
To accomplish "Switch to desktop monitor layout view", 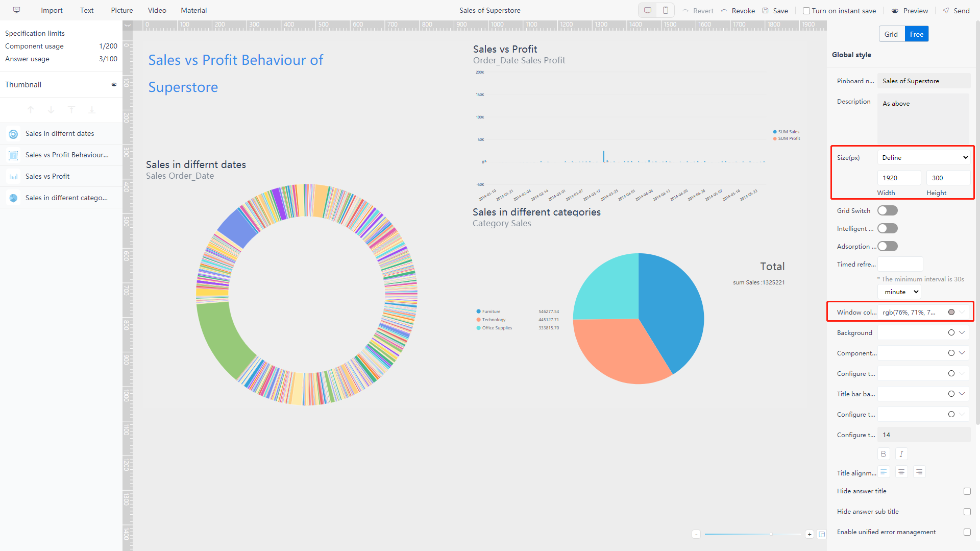I will point(648,10).
